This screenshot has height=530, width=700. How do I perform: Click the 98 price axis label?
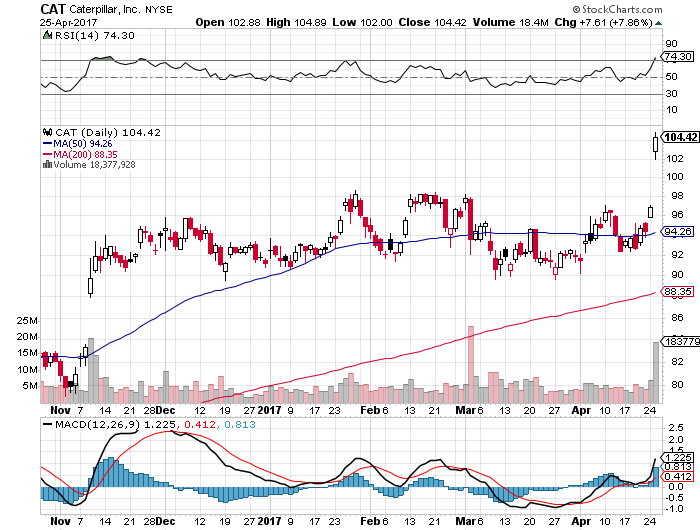click(x=677, y=196)
